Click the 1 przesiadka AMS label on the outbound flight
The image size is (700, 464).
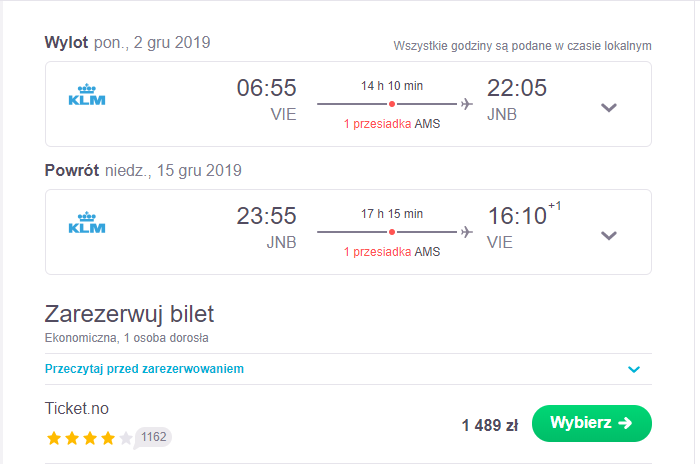pos(392,124)
